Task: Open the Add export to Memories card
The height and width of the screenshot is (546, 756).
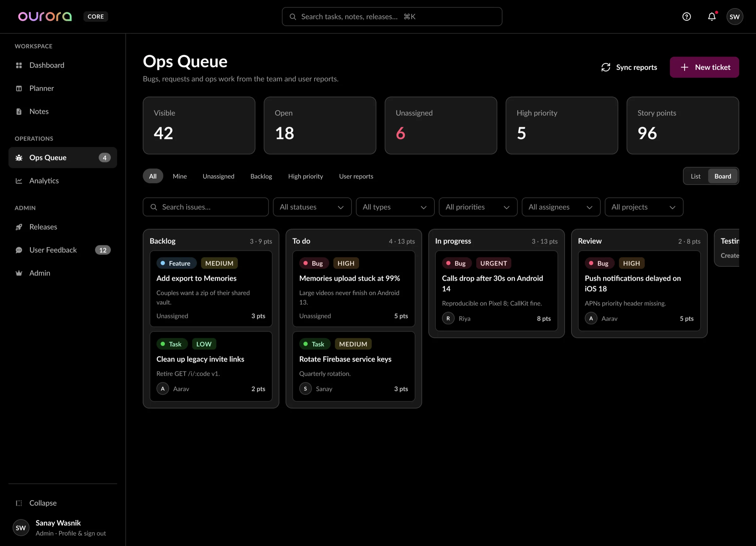Action: [x=211, y=289]
